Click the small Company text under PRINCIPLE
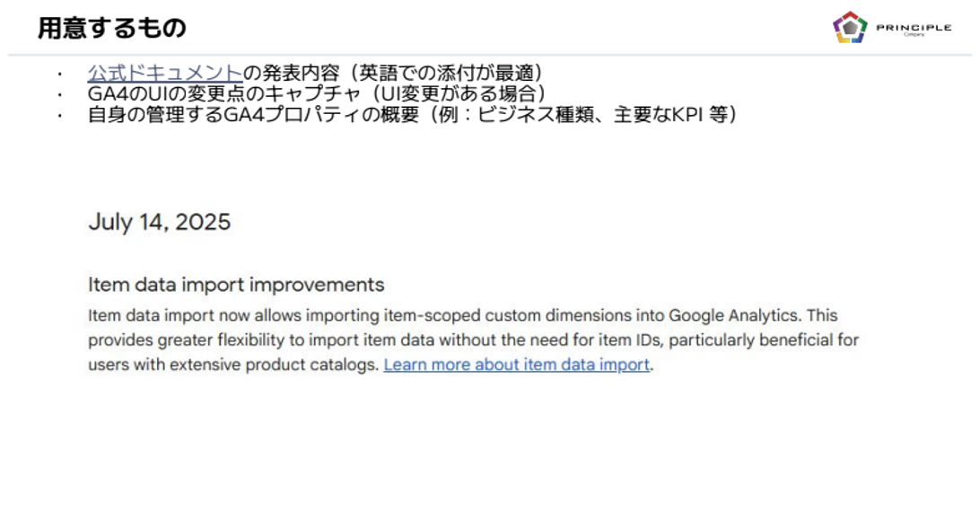The width and height of the screenshot is (980, 512). 914,35
